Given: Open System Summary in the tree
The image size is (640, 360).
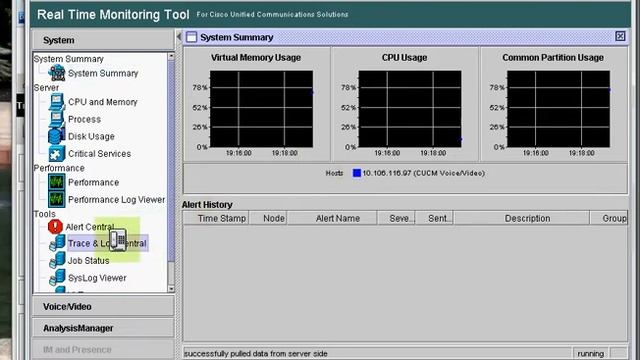Looking at the screenshot, I should click(x=103, y=73).
